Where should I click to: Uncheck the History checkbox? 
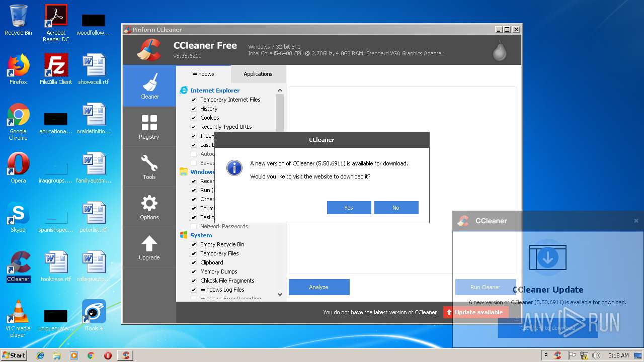click(194, 109)
